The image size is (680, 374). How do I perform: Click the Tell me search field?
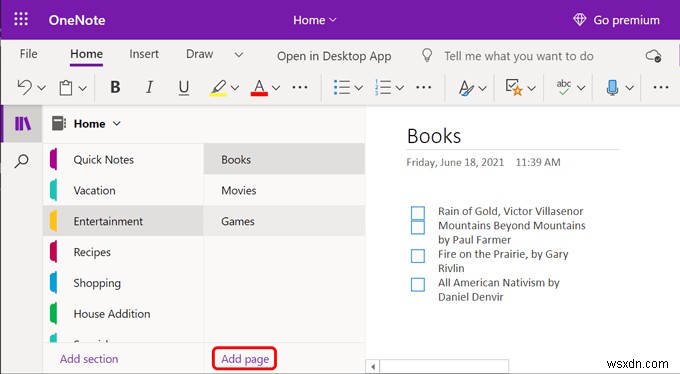(519, 56)
